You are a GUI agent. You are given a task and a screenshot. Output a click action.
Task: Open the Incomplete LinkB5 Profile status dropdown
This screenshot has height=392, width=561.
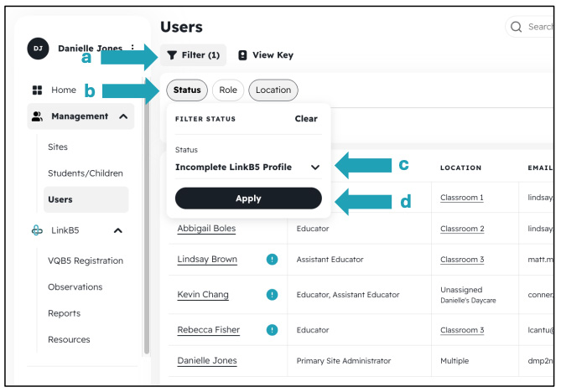click(248, 168)
